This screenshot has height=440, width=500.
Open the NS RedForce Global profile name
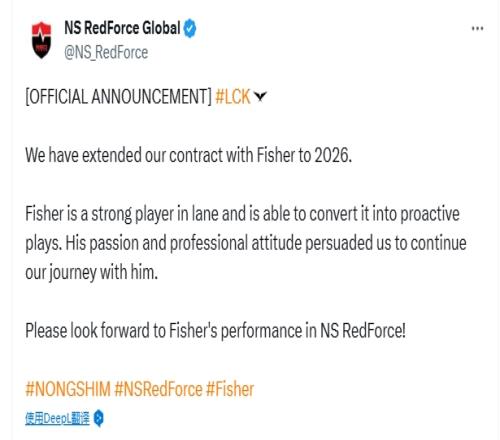[x=122, y=28]
